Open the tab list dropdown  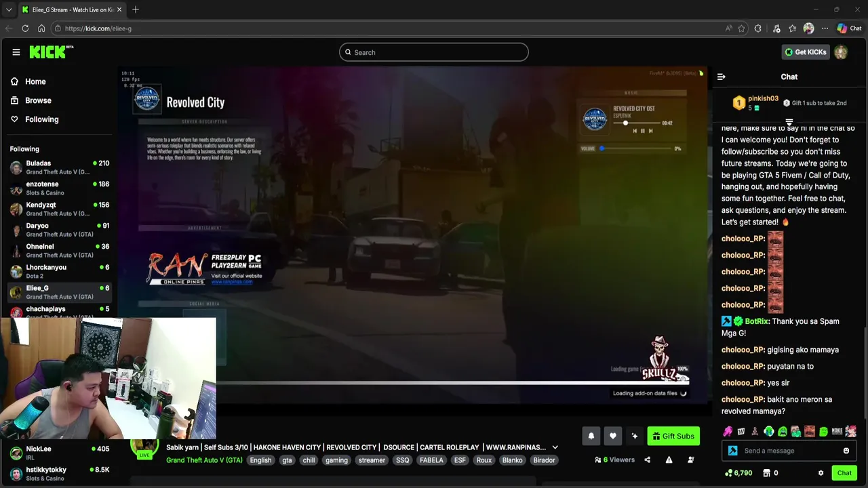(9, 9)
